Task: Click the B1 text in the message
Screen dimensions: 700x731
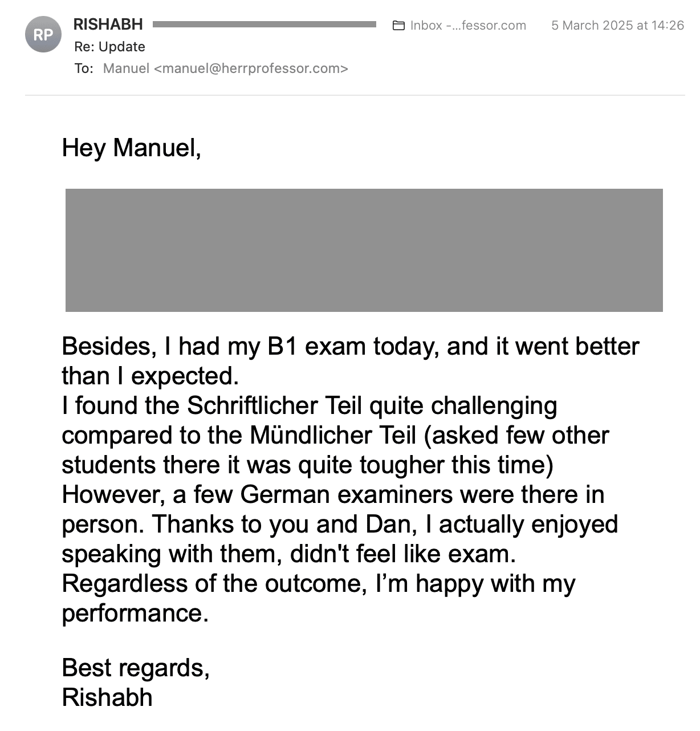Action: (283, 347)
